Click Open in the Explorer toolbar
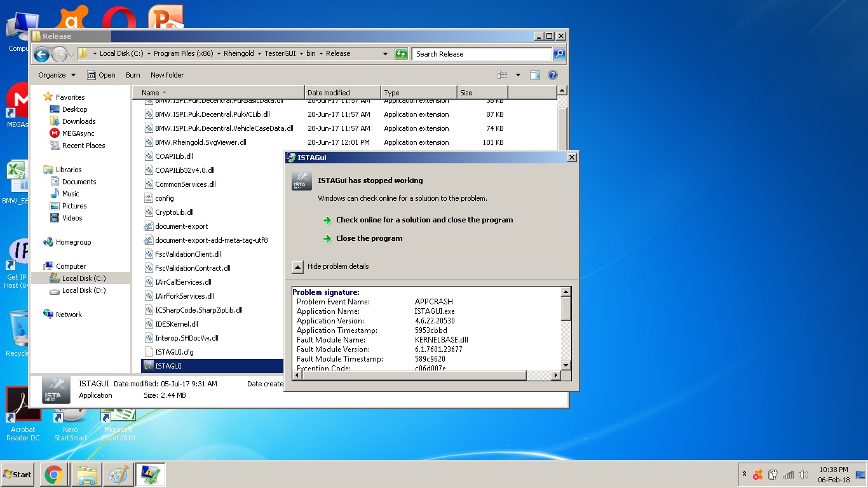This screenshot has height=488, width=868. 101,75
